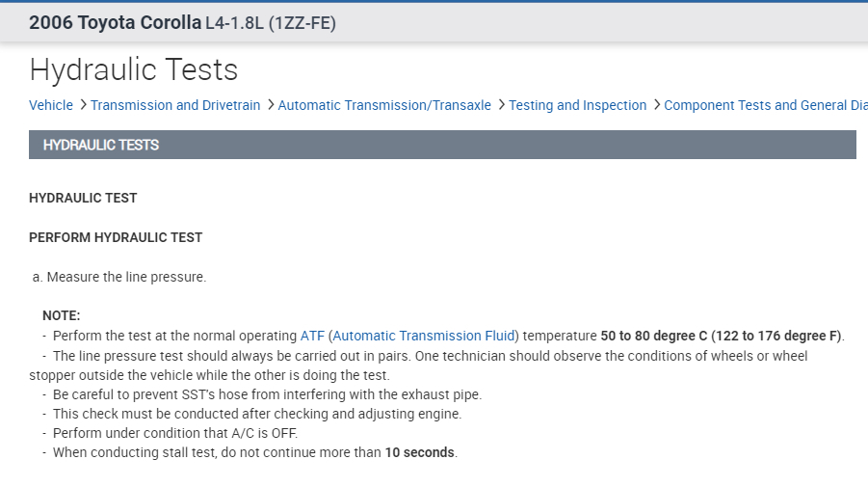The width and height of the screenshot is (868, 487).
Task: Click the large Hydraulic Tests page heading
Action: (134, 69)
